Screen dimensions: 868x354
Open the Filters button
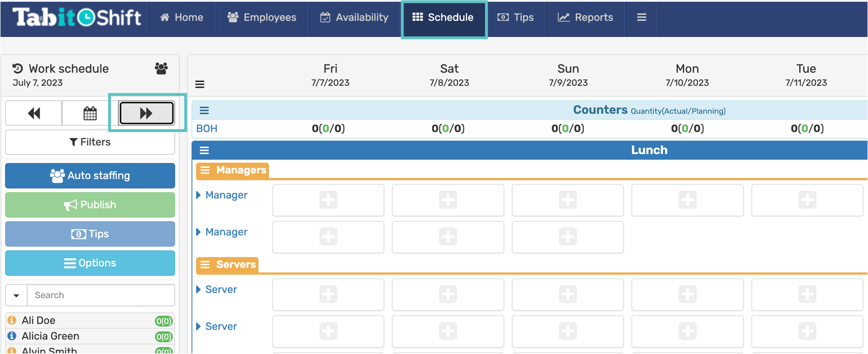point(90,142)
